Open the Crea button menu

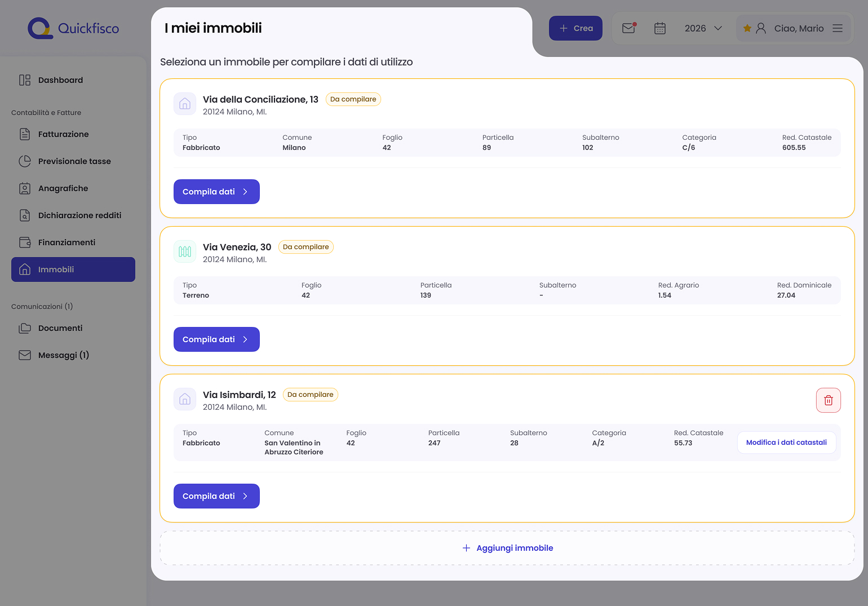[575, 28]
